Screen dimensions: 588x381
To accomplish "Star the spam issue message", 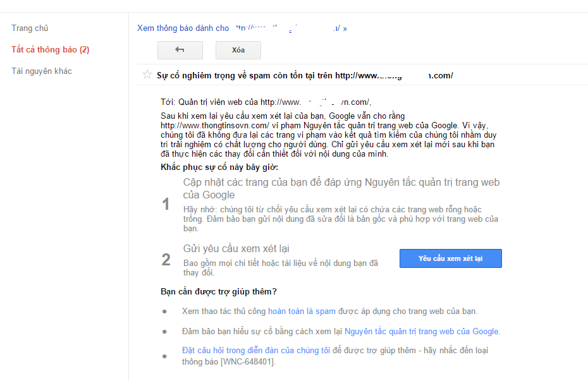I will tap(147, 75).
